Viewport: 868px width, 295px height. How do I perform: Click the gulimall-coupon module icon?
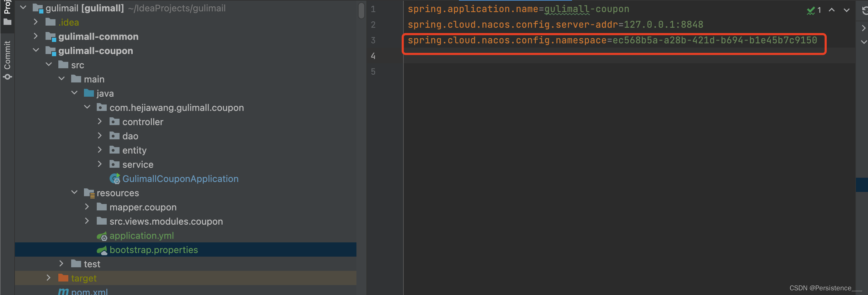[51, 51]
